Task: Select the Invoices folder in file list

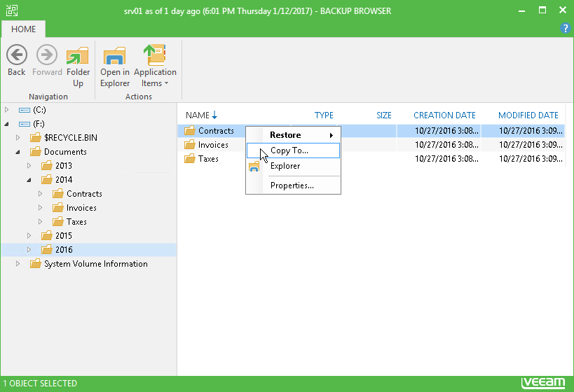Action: (213, 145)
